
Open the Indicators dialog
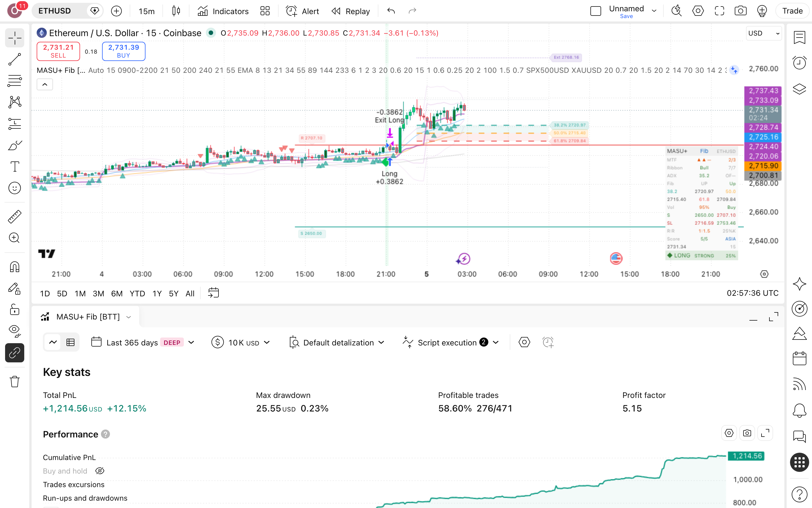tap(223, 11)
